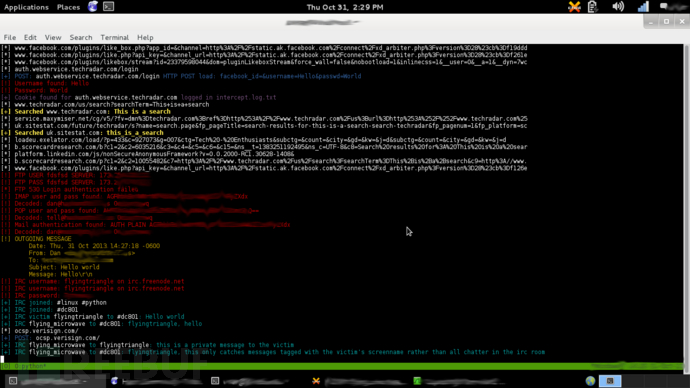
Task: Open the View menu
Action: click(x=53, y=37)
